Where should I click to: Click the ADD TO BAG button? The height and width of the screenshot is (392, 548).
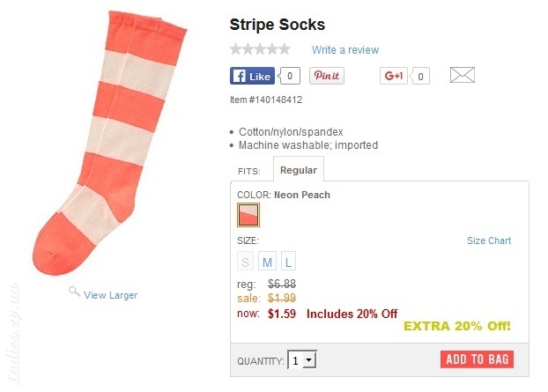click(x=477, y=359)
